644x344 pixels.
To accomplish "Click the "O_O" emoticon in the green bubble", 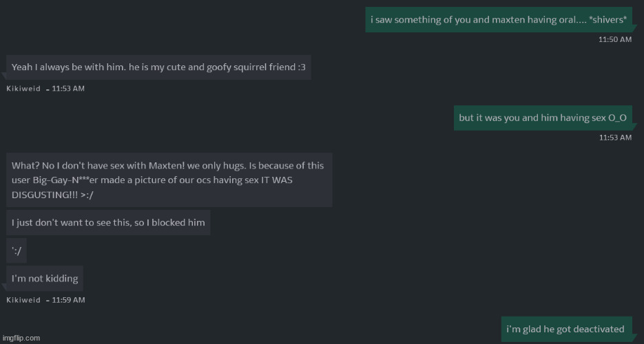I will [x=616, y=118].
